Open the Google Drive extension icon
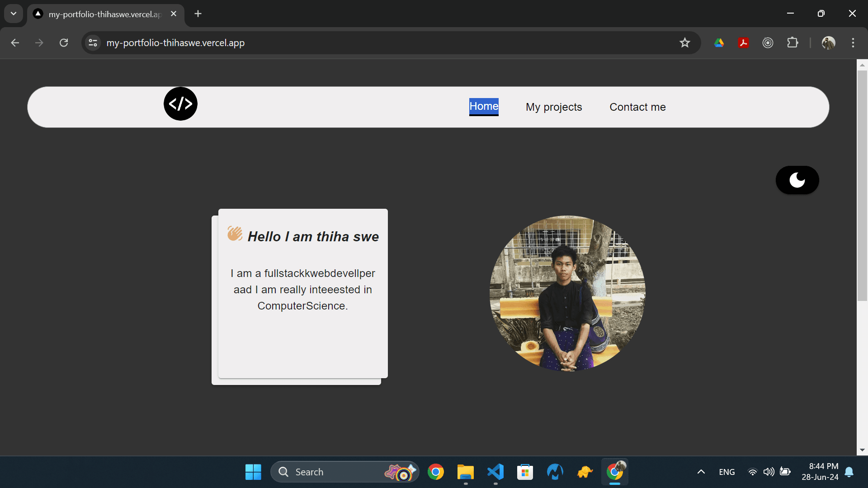The width and height of the screenshot is (868, 488). (x=719, y=42)
